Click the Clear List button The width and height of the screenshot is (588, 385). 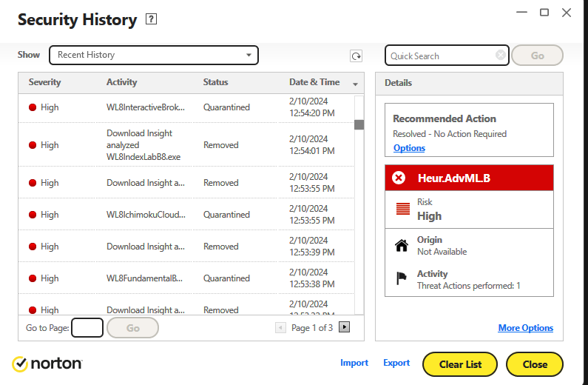click(460, 364)
